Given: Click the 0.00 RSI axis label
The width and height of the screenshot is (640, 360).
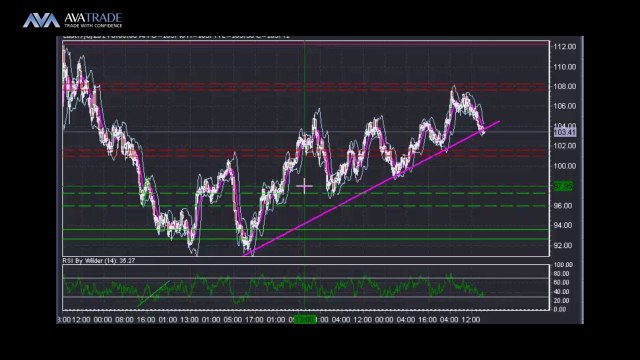Looking at the screenshot, I should pyautogui.click(x=560, y=309).
